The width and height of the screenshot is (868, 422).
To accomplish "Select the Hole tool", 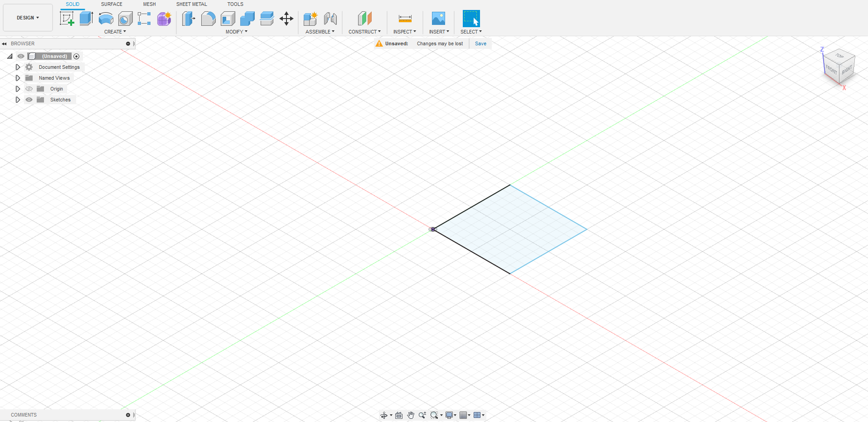I will [x=125, y=19].
